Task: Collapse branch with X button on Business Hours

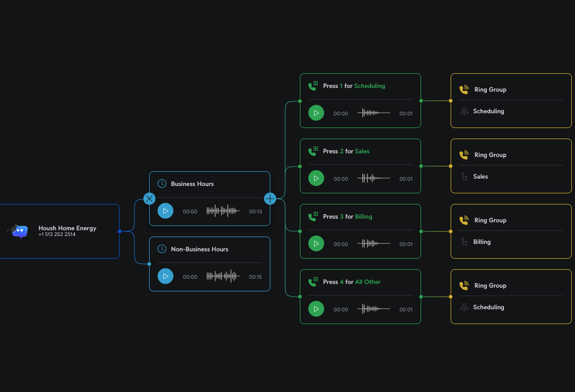Action: click(x=150, y=199)
